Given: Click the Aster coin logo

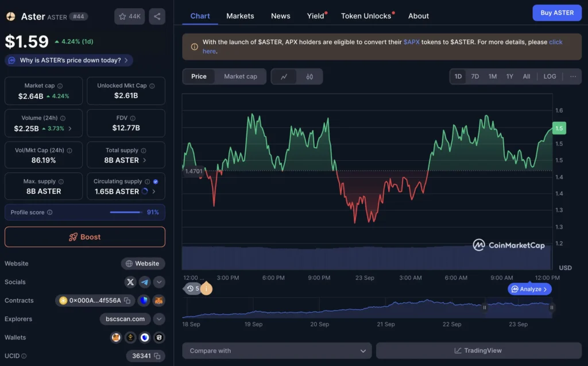Looking at the screenshot, I should point(11,17).
